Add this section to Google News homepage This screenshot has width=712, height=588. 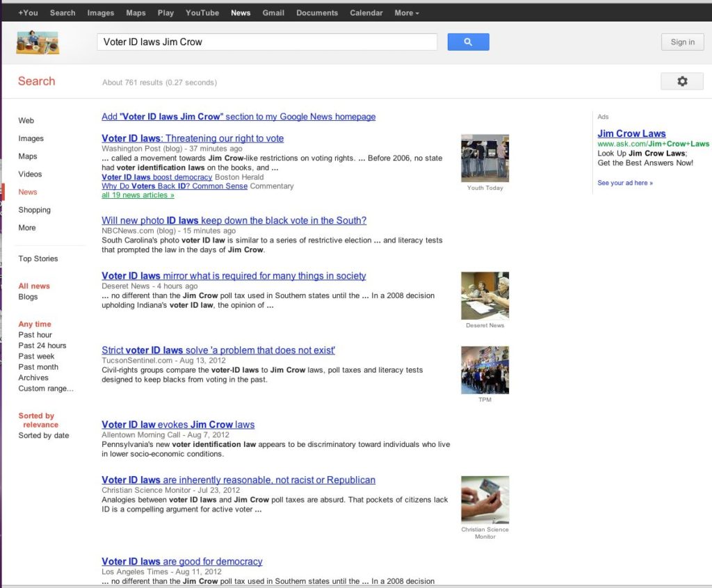[238, 117]
